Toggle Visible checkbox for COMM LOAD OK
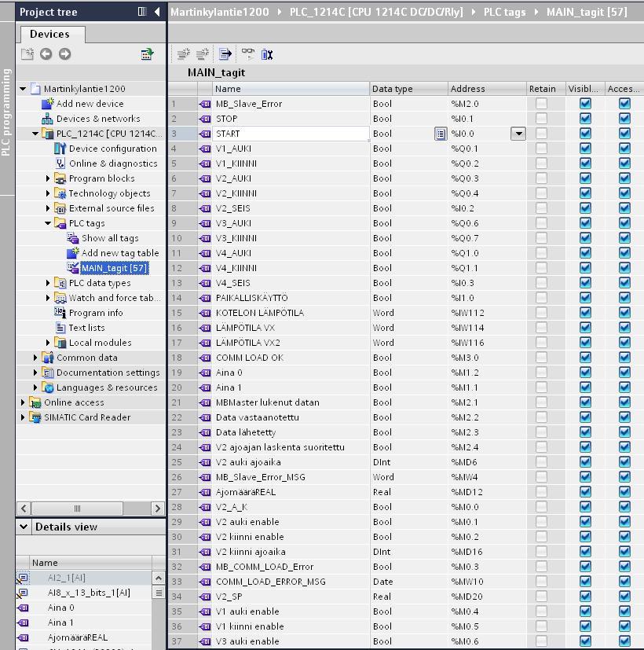 pyautogui.click(x=585, y=358)
